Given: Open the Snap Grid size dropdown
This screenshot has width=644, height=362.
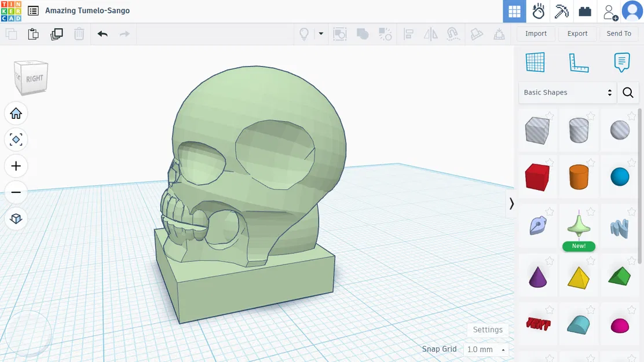Looking at the screenshot, I should pos(486,349).
